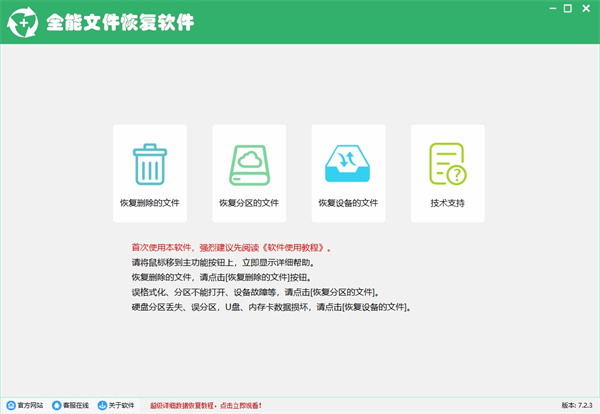Click the cloud drive partition recovery icon
The image size is (600, 414).
[249, 165]
